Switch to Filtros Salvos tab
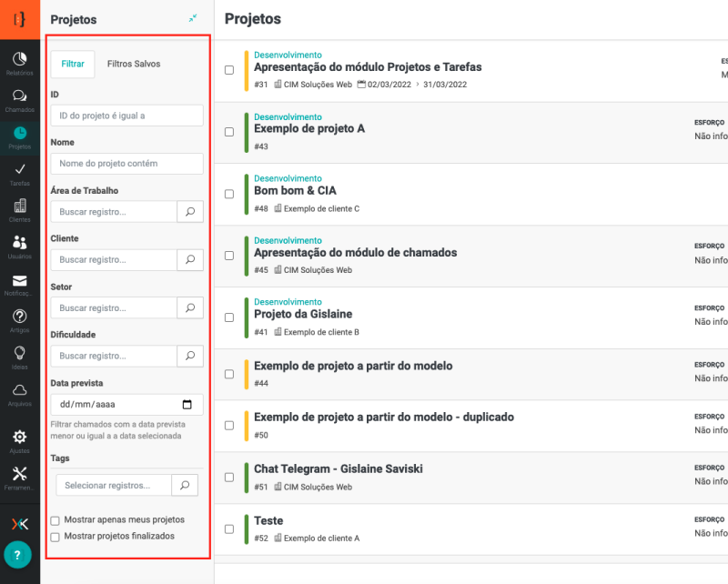 pos(134,64)
